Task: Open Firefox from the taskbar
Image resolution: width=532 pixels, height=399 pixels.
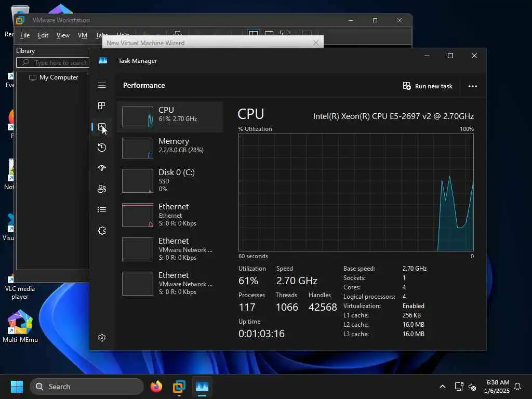Action: tap(156, 387)
